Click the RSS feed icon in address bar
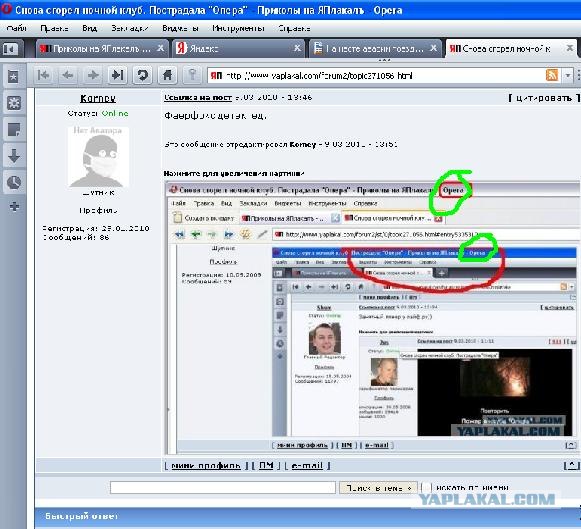581x529 pixels. 552,76
